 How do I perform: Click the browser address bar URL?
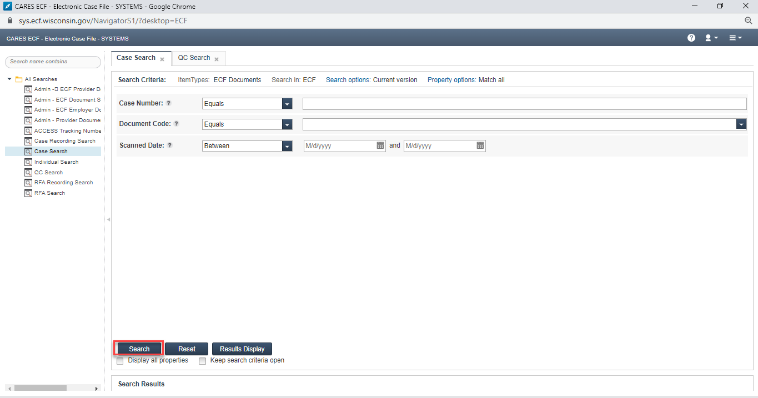click(x=103, y=21)
